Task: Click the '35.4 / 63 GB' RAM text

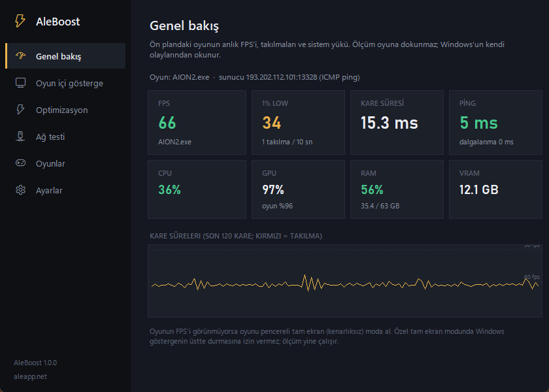Action: pyautogui.click(x=380, y=206)
